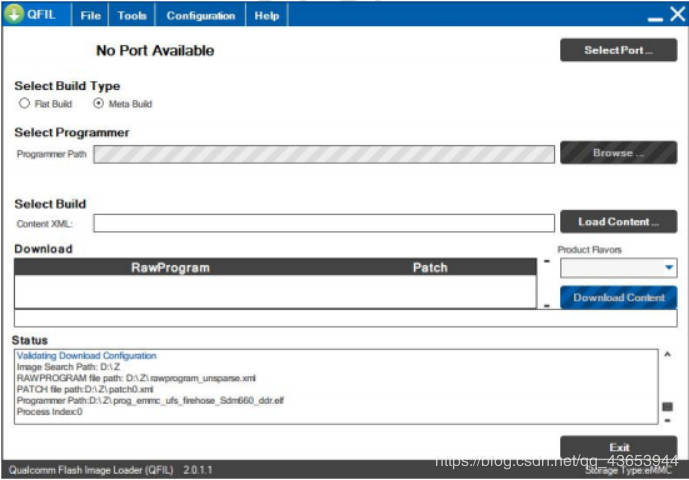This screenshot has height=480, width=689.
Task: Open the Configuration menu
Action: click(x=200, y=15)
